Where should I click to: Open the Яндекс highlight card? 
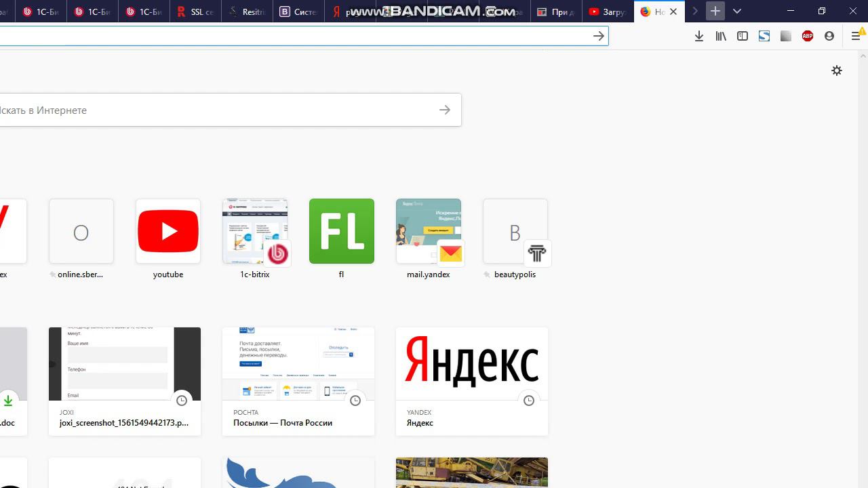pyautogui.click(x=472, y=382)
